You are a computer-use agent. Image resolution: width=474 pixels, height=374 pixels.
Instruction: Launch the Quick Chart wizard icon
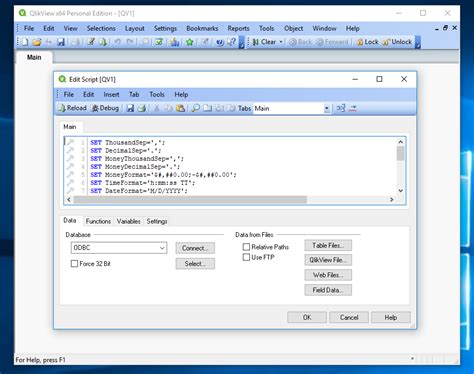[x=174, y=42]
